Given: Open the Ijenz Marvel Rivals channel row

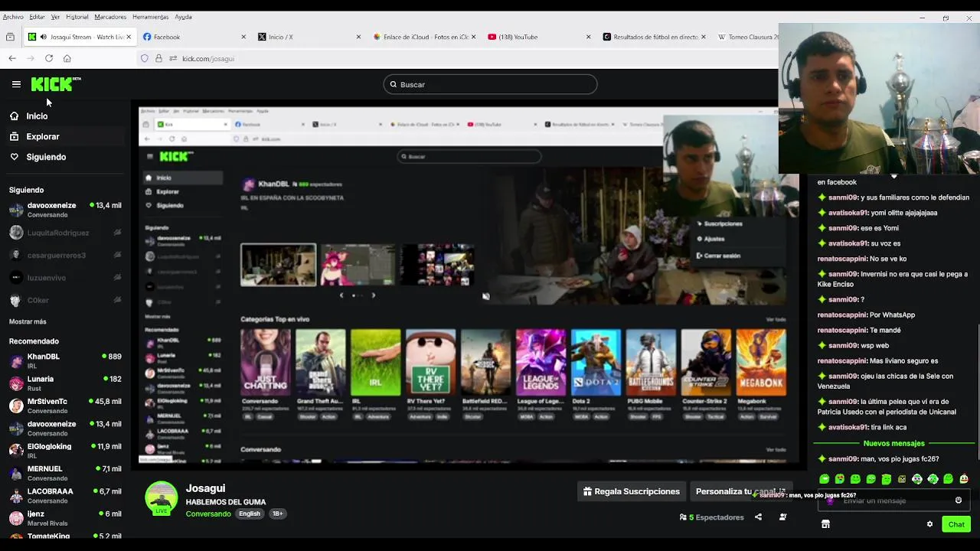Looking at the screenshot, I should (x=65, y=518).
